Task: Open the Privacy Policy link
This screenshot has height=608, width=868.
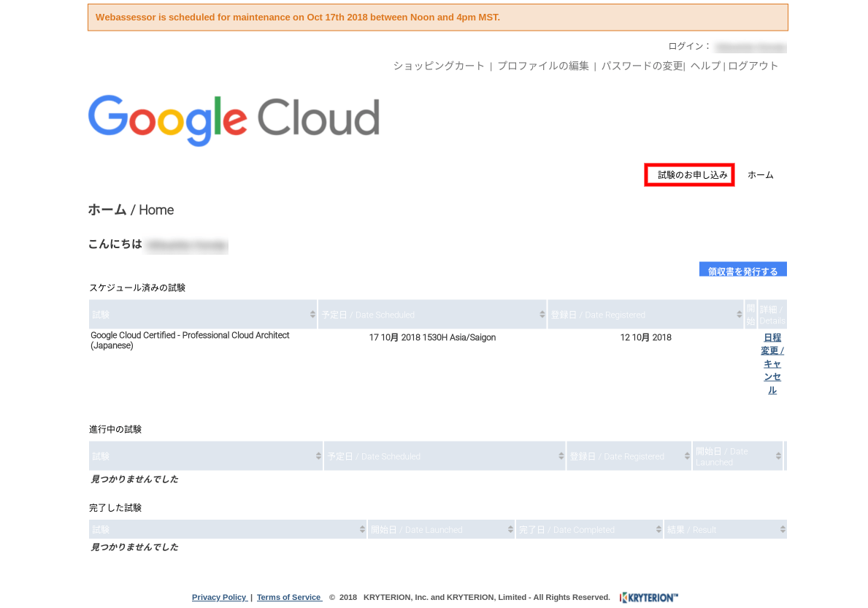Action: pos(219,598)
